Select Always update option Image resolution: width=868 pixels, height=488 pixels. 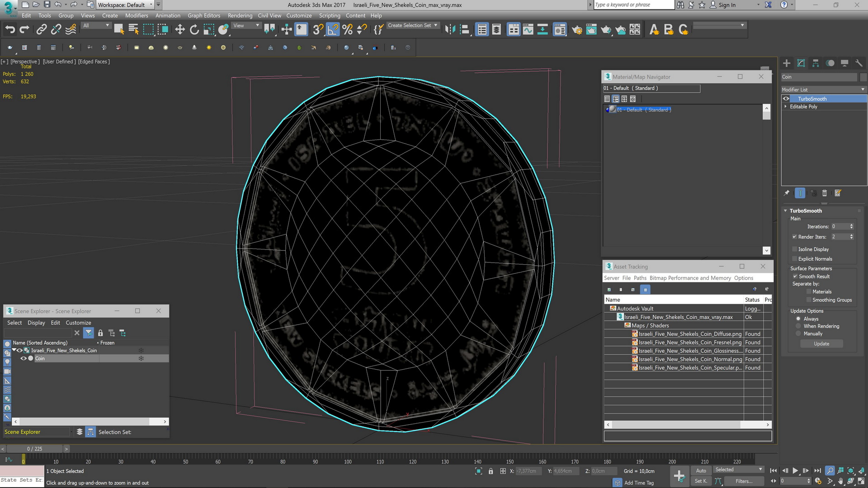[798, 319]
